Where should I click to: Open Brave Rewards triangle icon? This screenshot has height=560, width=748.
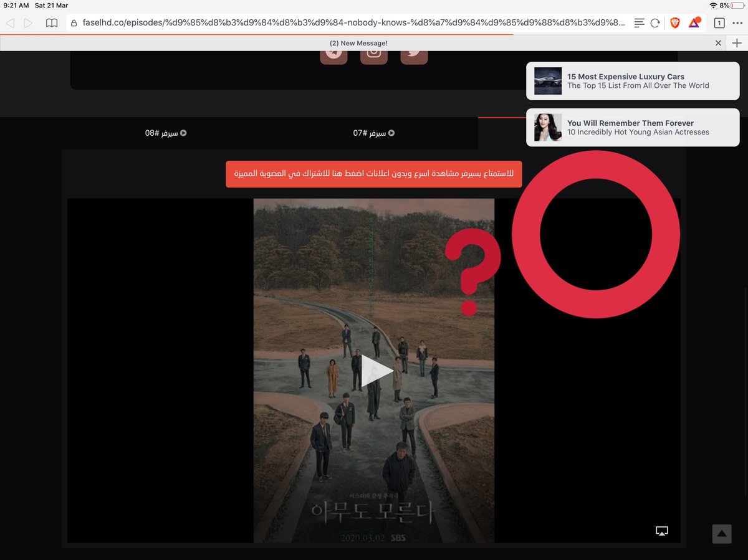click(x=694, y=23)
